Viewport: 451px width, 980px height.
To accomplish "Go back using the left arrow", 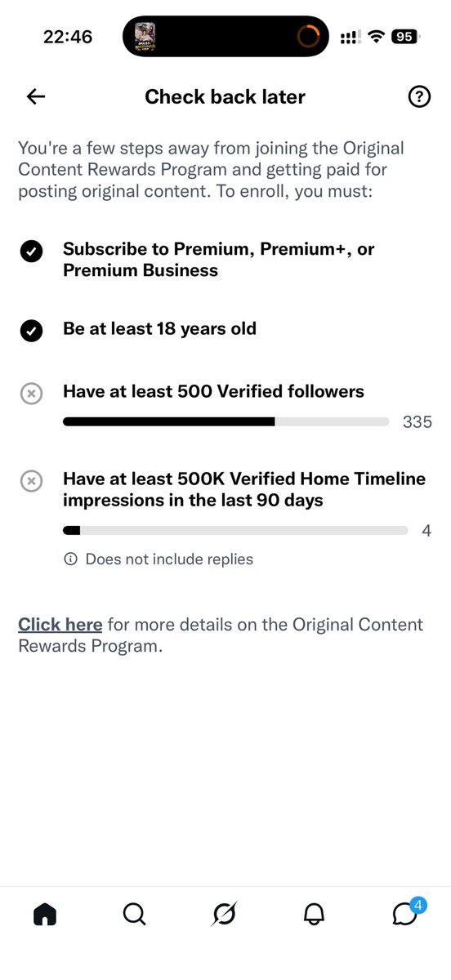I will [x=36, y=96].
